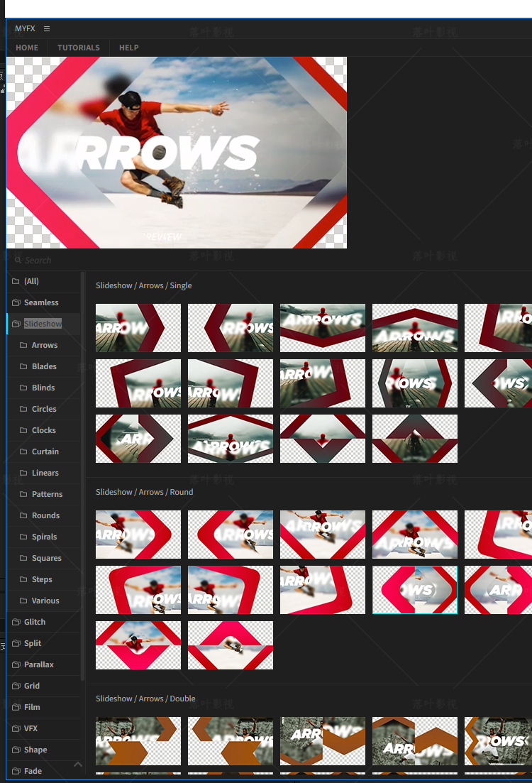Select the Various subfolder

coord(44,601)
